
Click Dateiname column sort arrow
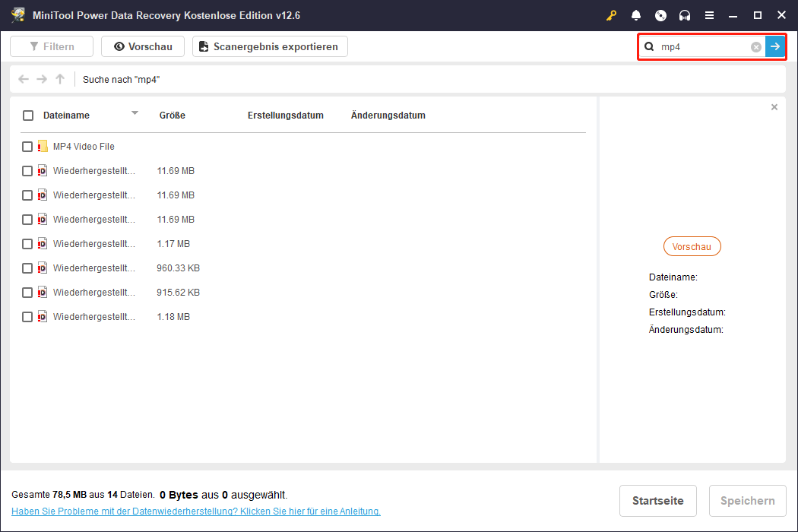coord(135,113)
